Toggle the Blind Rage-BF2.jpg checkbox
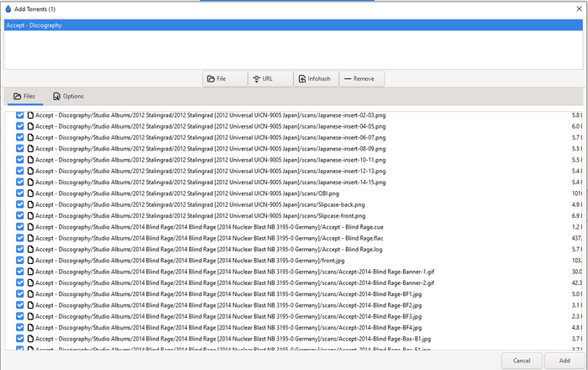Screen dimensions: 588x370 click(x=20, y=305)
